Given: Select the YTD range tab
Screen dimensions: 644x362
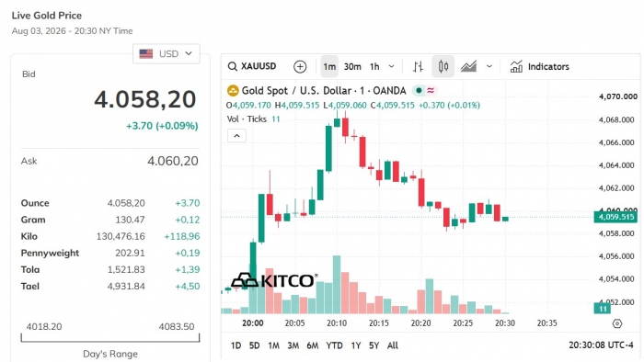Looking at the screenshot, I should pyautogui.click(x=334, y=345).
